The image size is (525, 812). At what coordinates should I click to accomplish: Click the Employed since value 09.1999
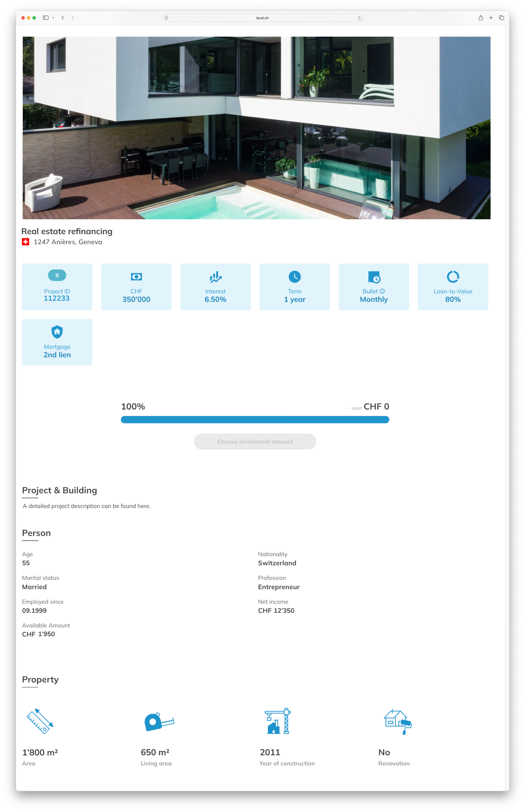pyautogui.click(x=34, y=611)
